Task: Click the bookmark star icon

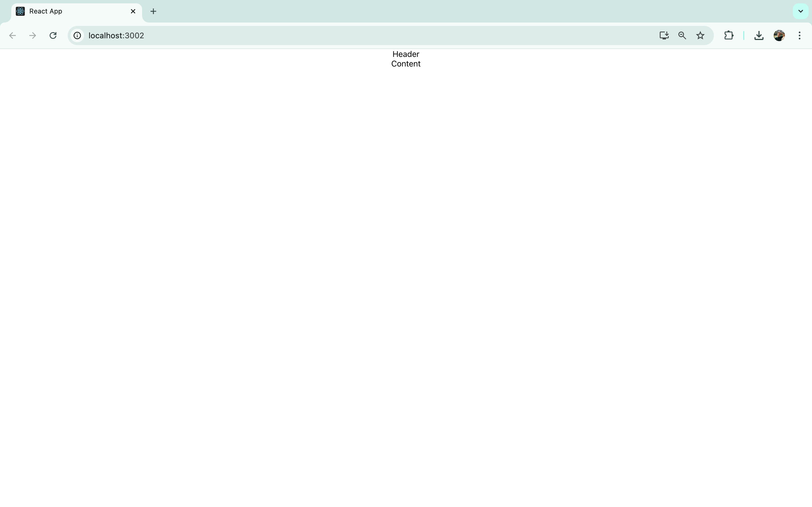Action: tap(700, 35)
